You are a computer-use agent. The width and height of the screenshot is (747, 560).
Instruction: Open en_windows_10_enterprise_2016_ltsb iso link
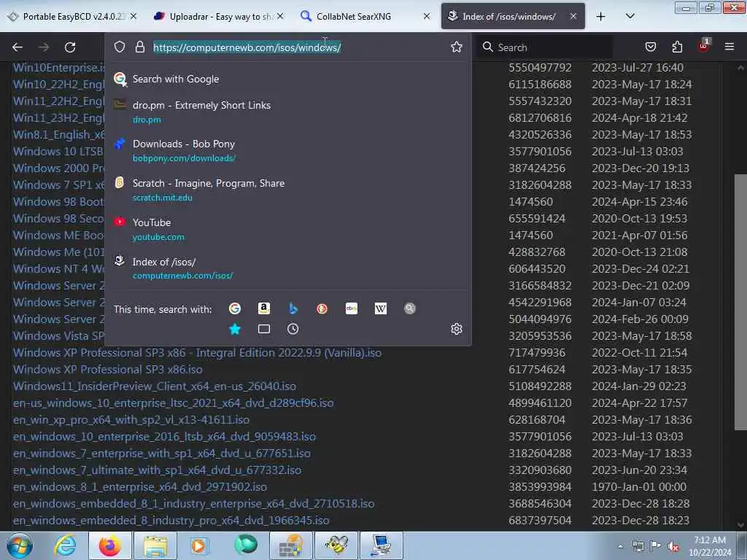pyautogui.click(x=164, y=437)
